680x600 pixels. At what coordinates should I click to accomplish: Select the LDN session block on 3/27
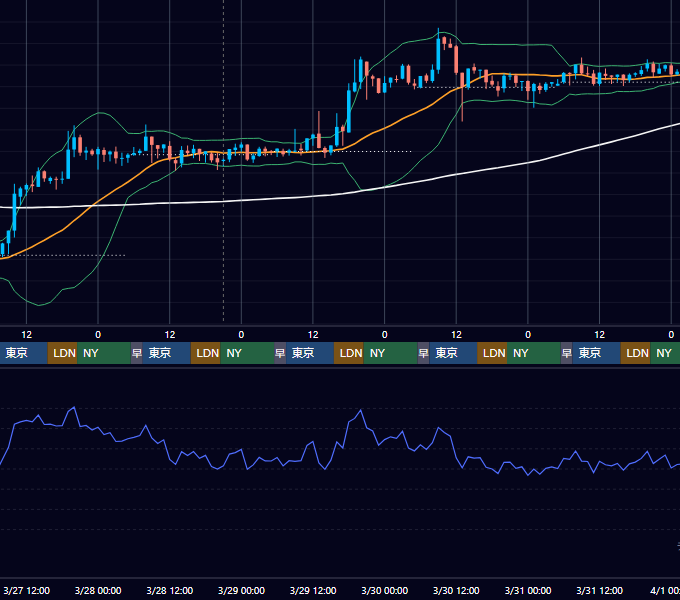(62, 353)
